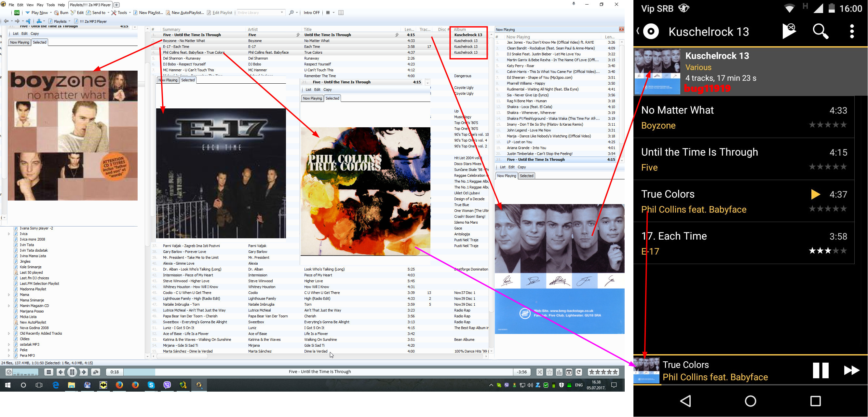Click the playback progress seek bar
The image size is (868, 417).
pyautogui.click(x=317, y=372)
